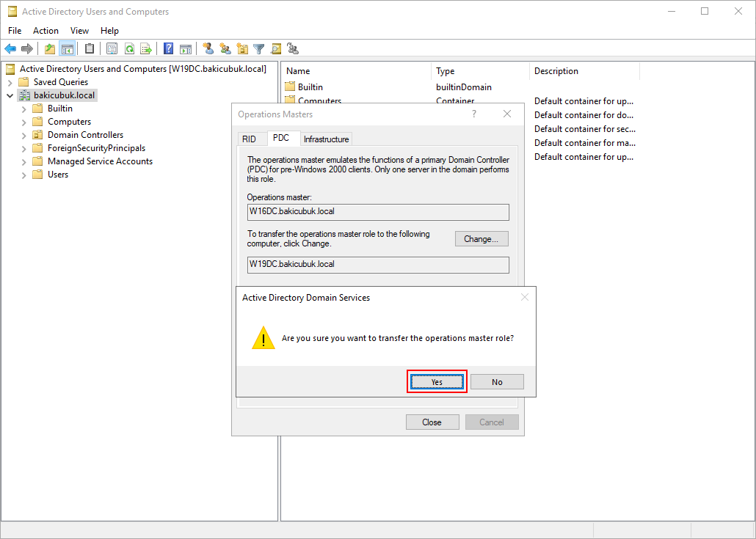Select the Users container in the tree
The image size is (756, 539).
point(58,175)
